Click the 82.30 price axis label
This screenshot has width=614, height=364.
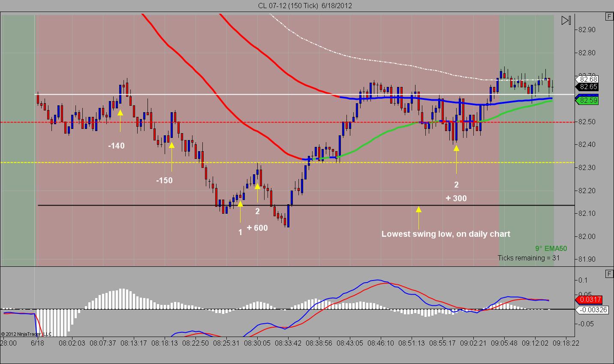[x=587, y=168]
